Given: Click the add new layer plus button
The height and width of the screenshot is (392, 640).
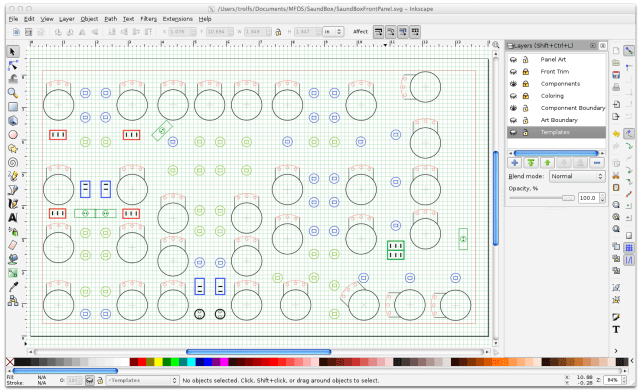Looking at the screenshot, I should [515, 163].
